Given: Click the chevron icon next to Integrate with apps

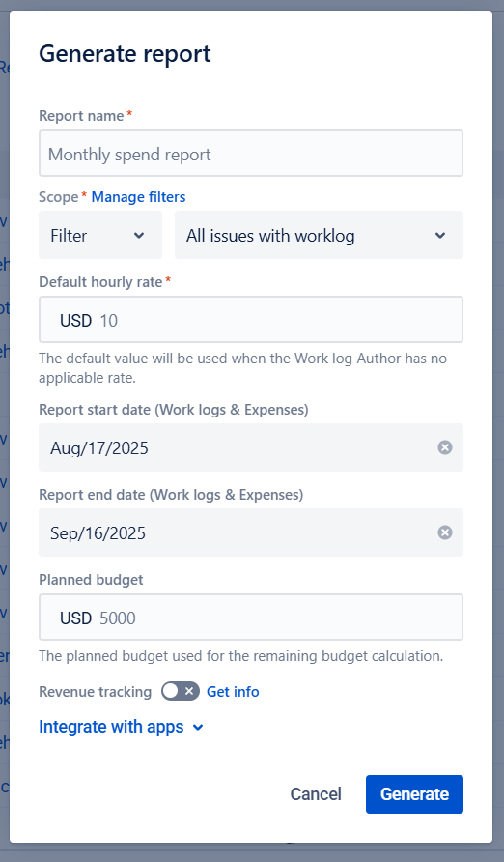Looking at the screenshot, I should point(198,728).
